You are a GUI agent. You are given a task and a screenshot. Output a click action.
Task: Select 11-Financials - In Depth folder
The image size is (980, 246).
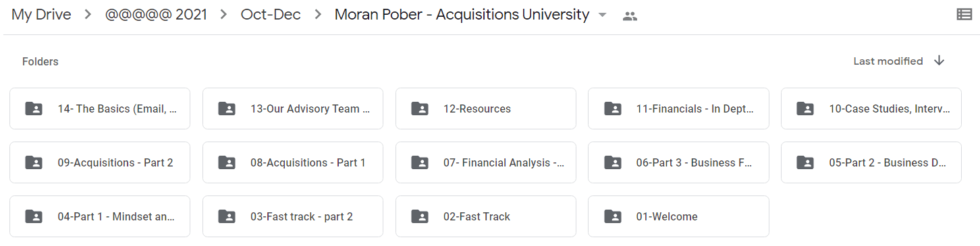(x=678, y=109)
